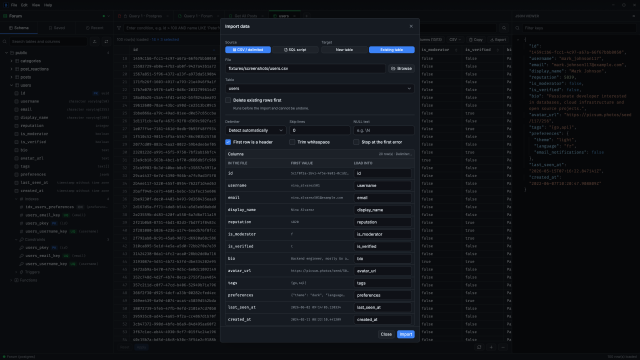Click the Skip lines input field
This screenshot has width=640, height=360.
(x=320, y=130)
